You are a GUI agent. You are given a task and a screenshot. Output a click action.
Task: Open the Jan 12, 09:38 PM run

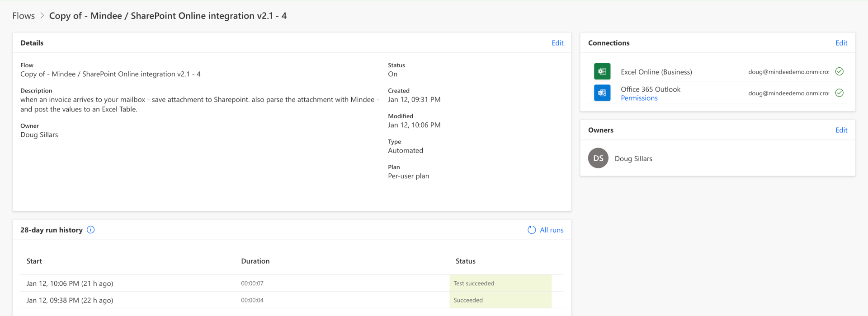pyautogui.click(x=70, y=300)
